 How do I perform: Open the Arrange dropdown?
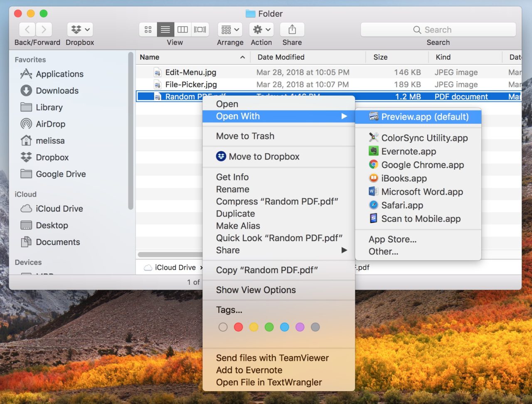[229, 30]
